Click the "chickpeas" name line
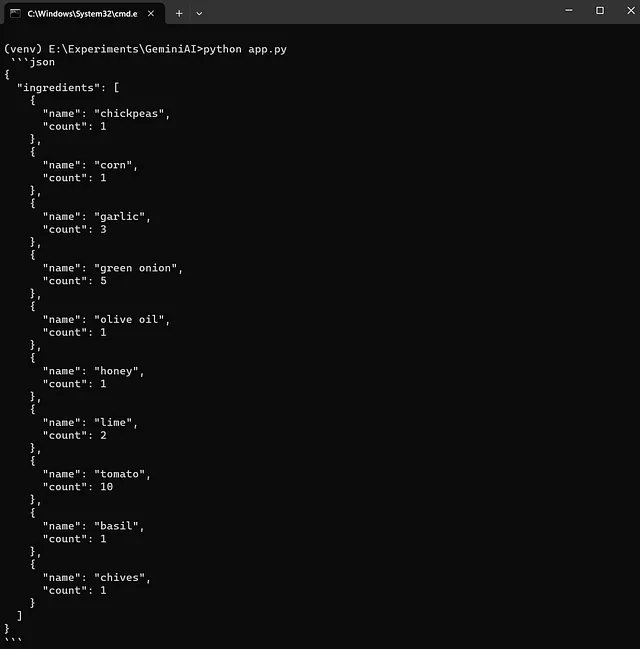The width and height of the screenshot is (640, 649). pyautogui.click(x=106, y=113)
